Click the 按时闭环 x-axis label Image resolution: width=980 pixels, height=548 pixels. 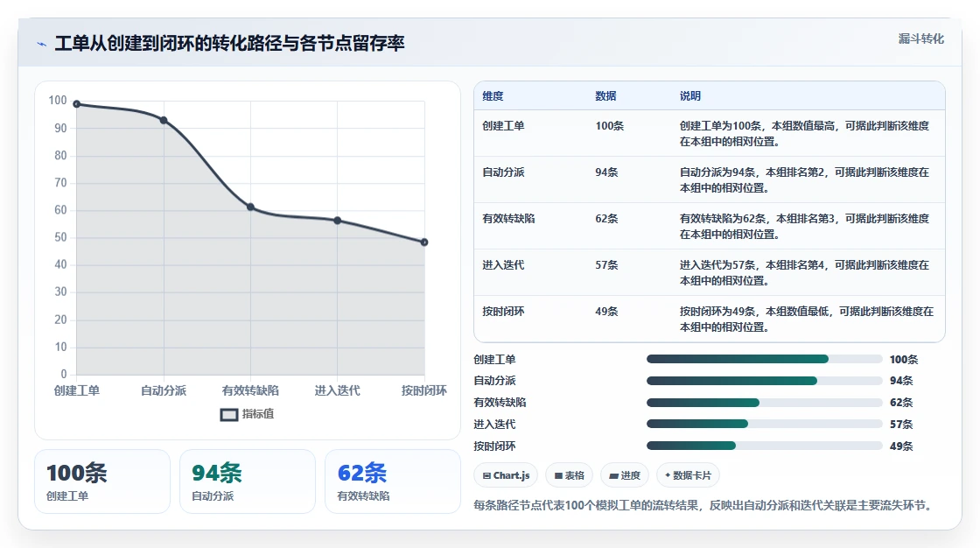tap(424, 390)
